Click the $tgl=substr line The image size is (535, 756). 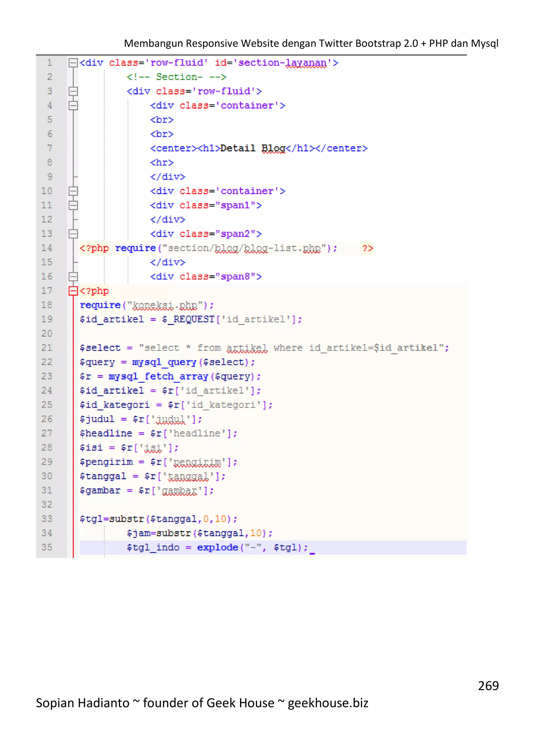(159, 519)
